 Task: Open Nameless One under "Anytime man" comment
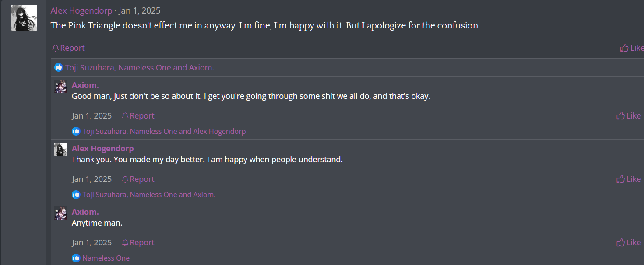click(x=106, y=258)
